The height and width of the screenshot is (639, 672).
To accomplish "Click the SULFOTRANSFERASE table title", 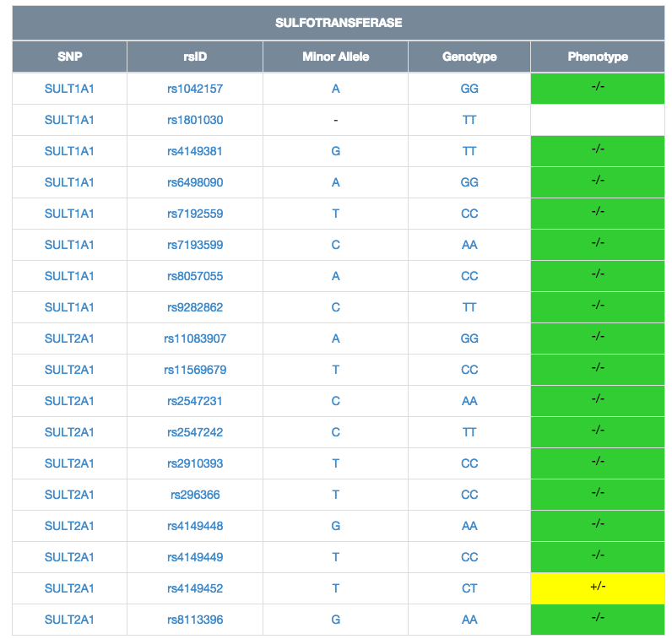I will (x=339, y=23).
